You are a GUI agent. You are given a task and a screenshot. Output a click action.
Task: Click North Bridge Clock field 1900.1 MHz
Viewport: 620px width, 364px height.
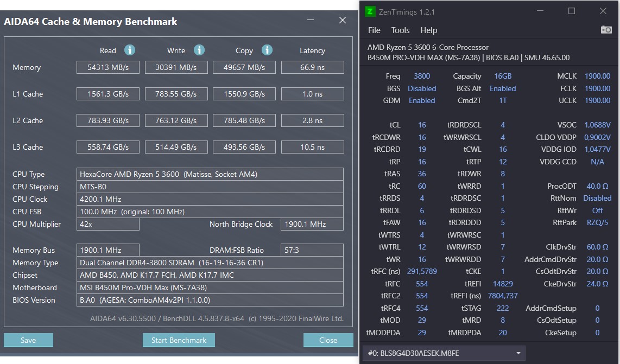[x=312, y=224]
